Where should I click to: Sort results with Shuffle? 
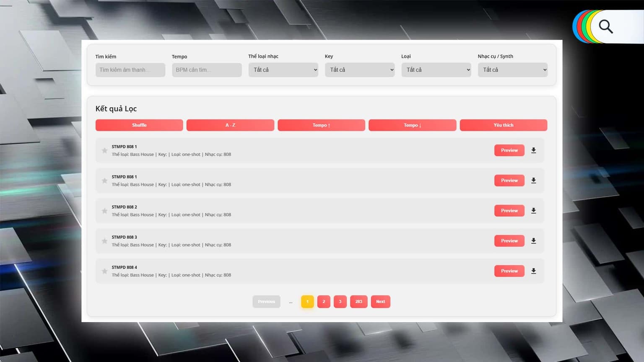[x=139, y=125]
